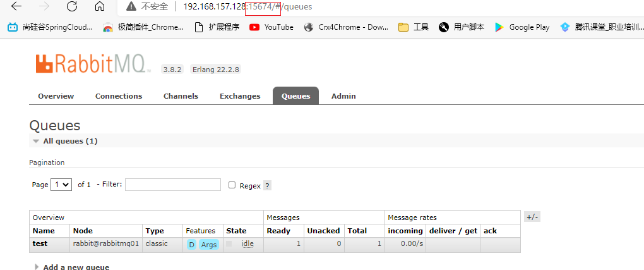Reload the page with refresh icon
The width and height of the screenshot is (644, 270).
coord(72,6)
